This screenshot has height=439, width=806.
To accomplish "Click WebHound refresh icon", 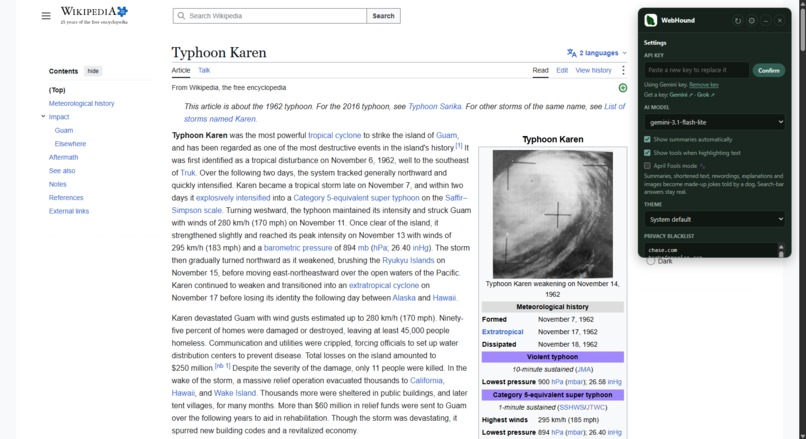I will pyautogui.click(x=738, y=21).
